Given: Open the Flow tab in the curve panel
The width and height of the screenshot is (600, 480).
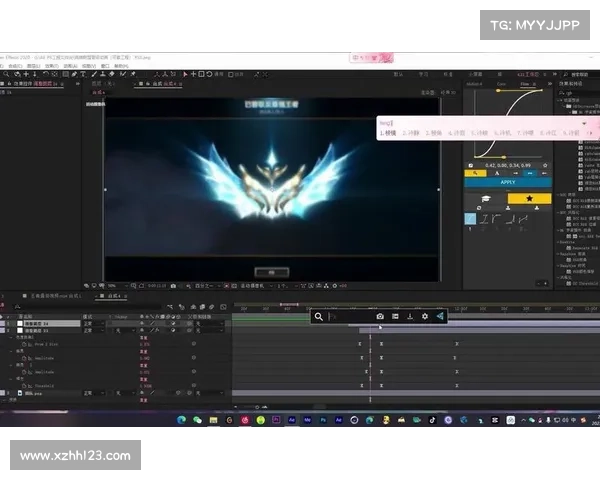Looking at the screenshot, I should pyautogui.click(x=524, y=84).
